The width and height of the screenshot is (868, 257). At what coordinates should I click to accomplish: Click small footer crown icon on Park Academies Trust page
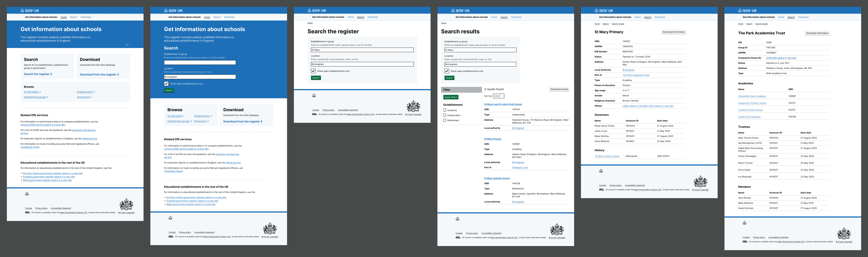pos(745,223)
